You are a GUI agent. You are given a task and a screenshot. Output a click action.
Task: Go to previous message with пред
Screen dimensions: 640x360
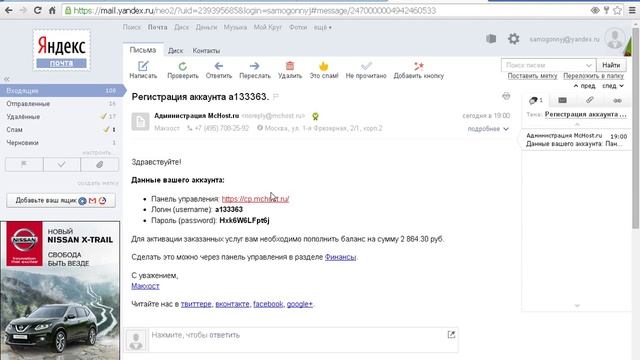tap(584, 86)
